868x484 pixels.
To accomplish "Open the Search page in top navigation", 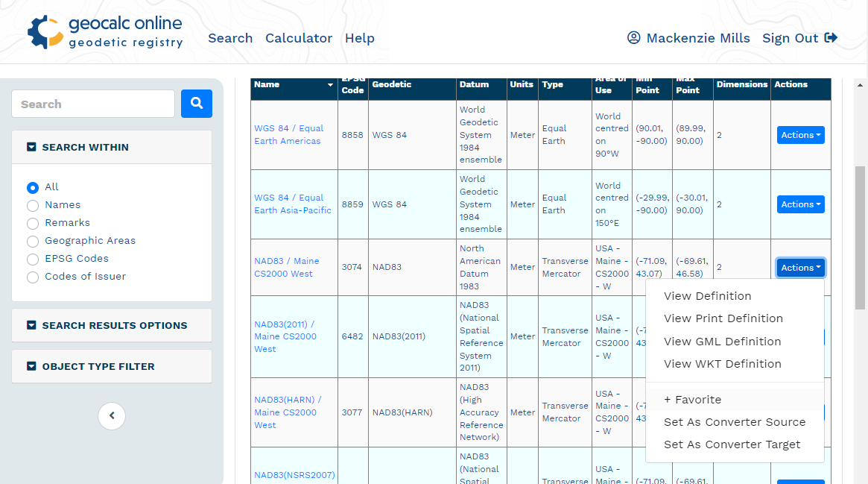I will click(230, 38).
